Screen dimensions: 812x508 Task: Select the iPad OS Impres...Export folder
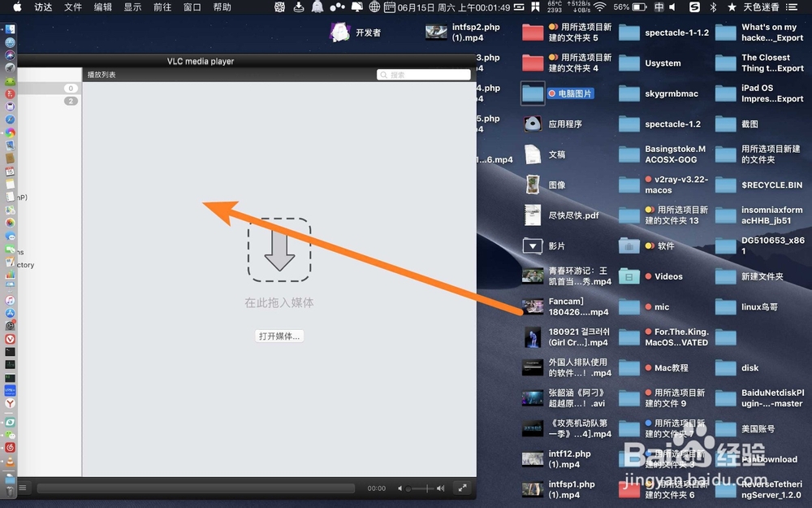759,93
